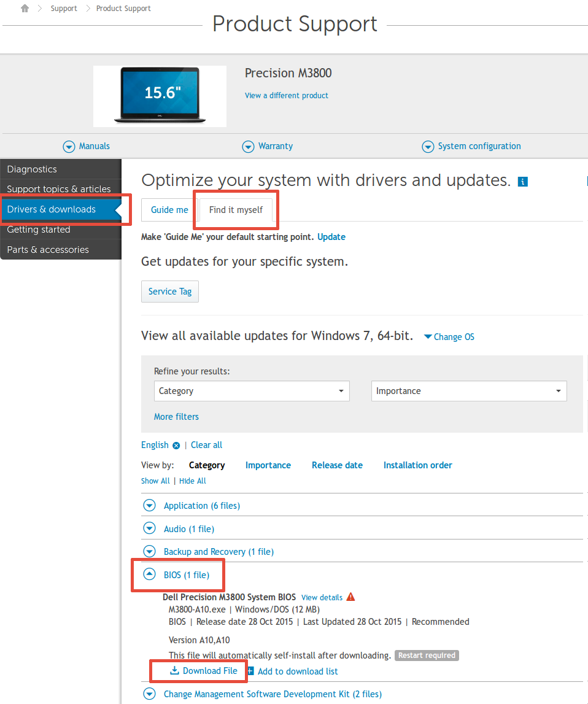Click the Clear all link
Image resolution: width=588 pixels, height=704 pixels.
pyautogui.click(x=206, y=445)
